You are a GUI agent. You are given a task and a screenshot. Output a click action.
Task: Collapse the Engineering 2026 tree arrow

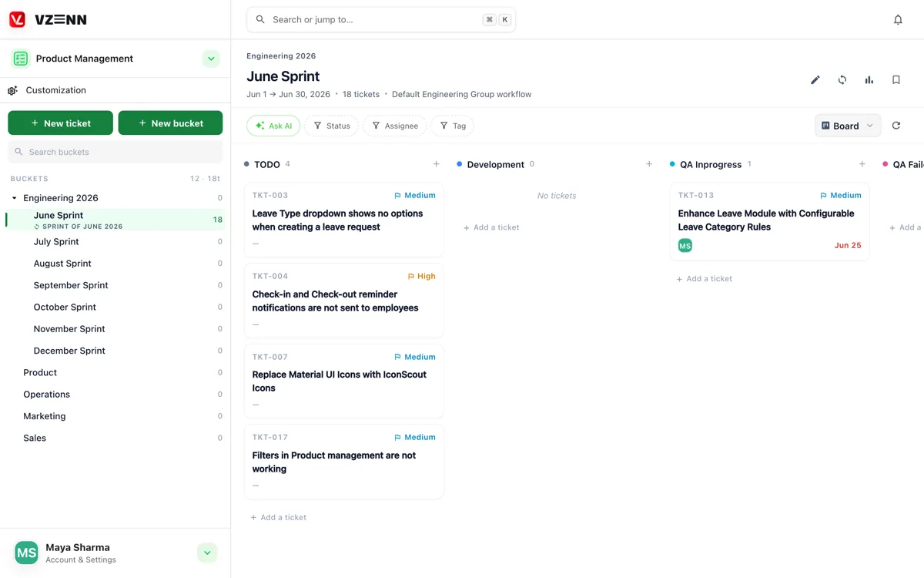click(14, 198)
